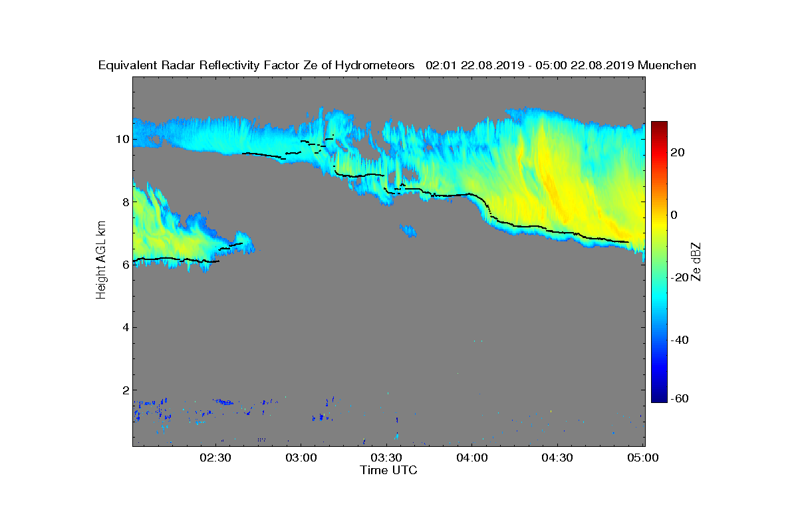Click the Ze dBZ colorbar title
798x532 pixels.
coord(698,261)
